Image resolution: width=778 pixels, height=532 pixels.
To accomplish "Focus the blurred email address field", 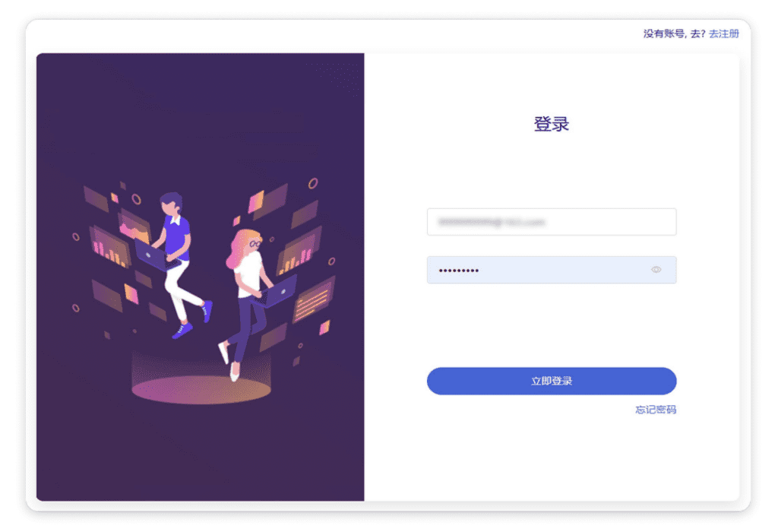I will pyautogui.click(x=552, y=222).
